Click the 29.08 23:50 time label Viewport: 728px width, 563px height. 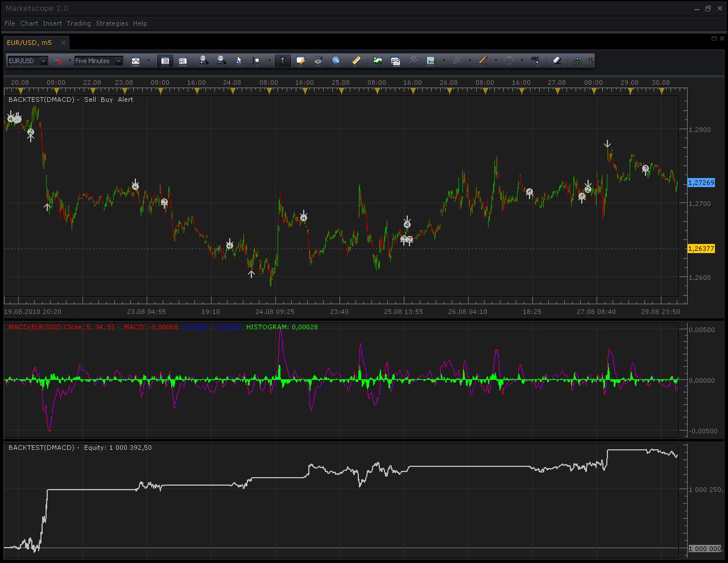click(x=660, y=312)
